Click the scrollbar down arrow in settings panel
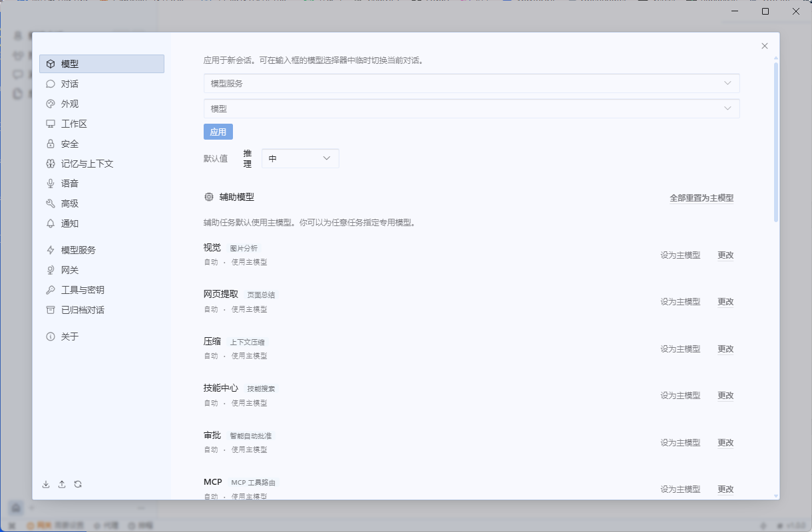Screen dimensions: 812x532 (x=776, y=495)
